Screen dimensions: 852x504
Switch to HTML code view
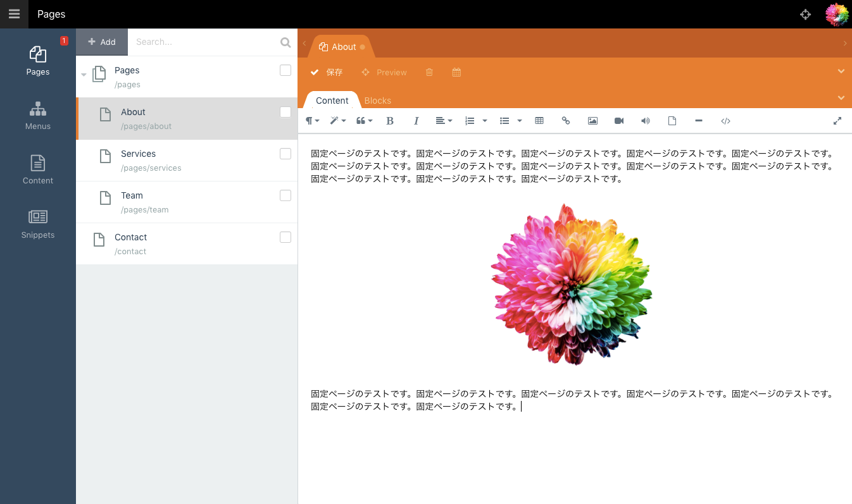click(x=725, y=121)
